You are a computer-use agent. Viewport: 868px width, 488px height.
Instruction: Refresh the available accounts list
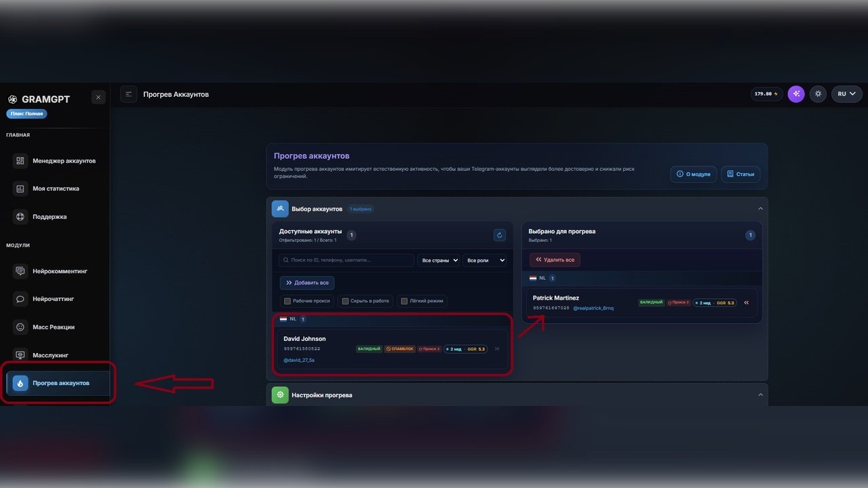tap(500, 235)
